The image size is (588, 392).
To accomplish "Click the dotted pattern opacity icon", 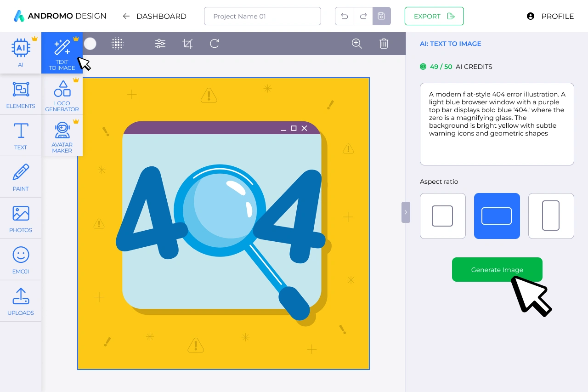I will 117,44.
